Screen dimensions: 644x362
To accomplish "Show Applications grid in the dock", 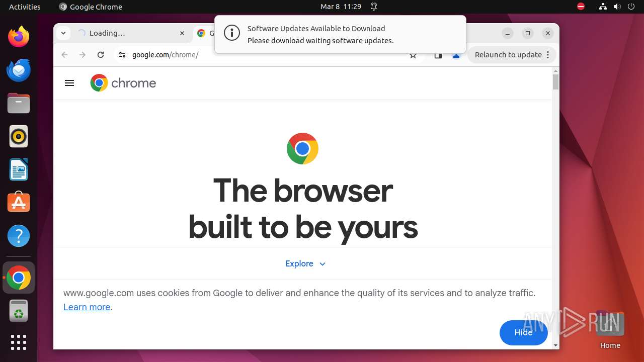I will [19, 342].
